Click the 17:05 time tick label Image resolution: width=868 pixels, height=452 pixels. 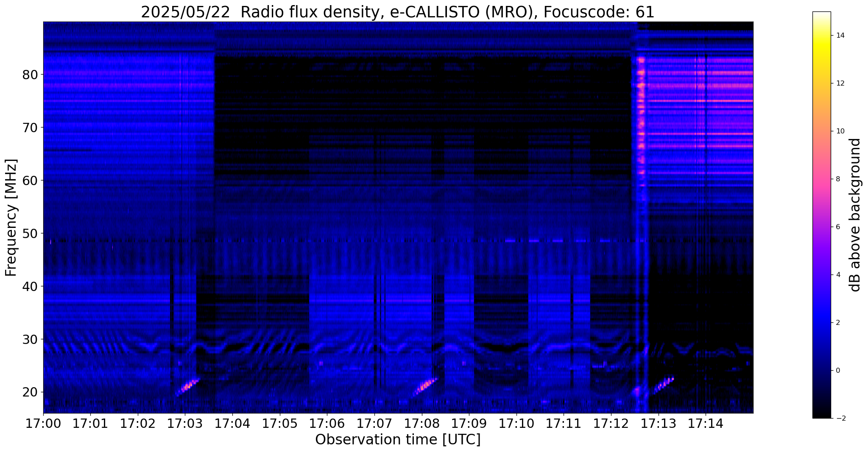(280, 424)
